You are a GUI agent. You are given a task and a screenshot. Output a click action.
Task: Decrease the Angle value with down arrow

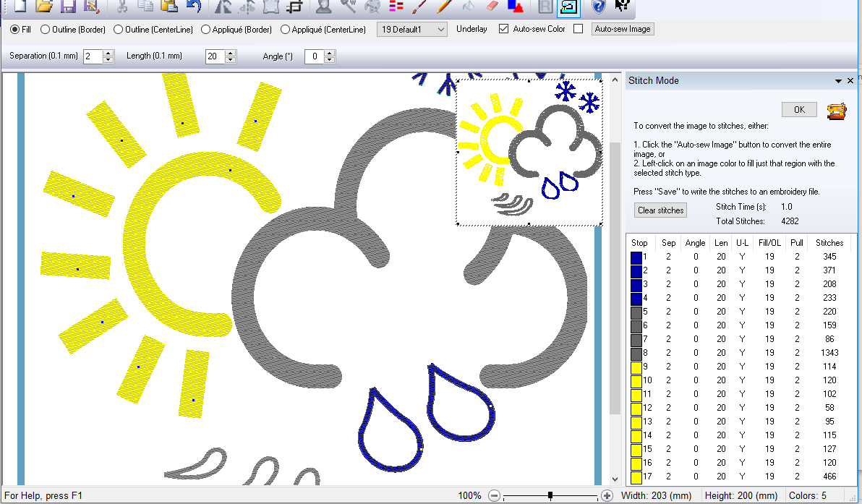329,59
